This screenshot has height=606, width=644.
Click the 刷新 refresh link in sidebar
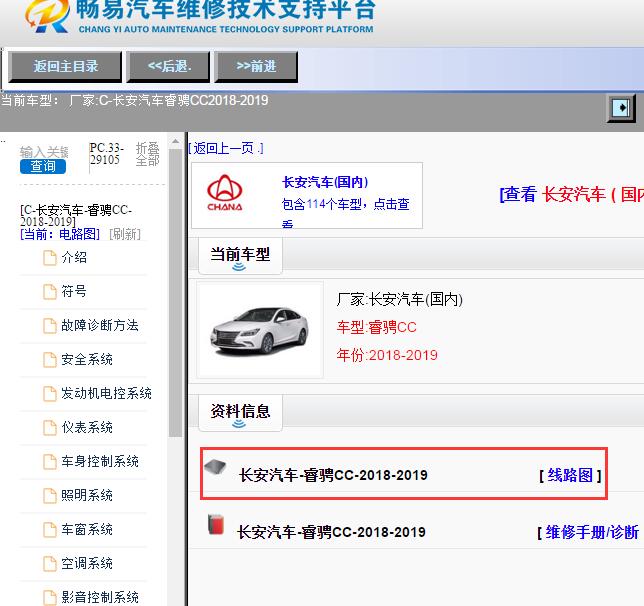pos(125,234)
